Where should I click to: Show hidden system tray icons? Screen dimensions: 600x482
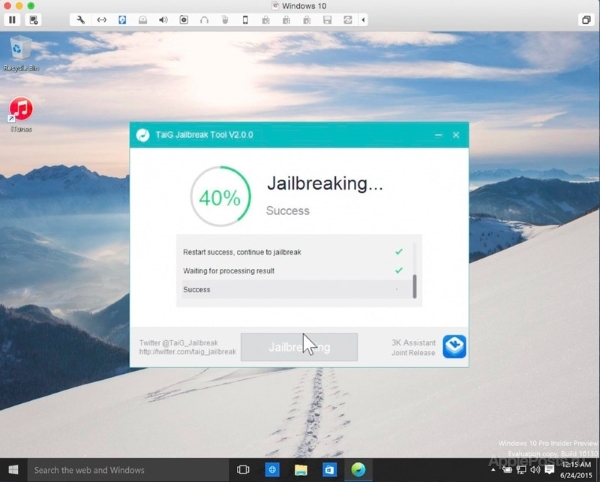point(493,470)
